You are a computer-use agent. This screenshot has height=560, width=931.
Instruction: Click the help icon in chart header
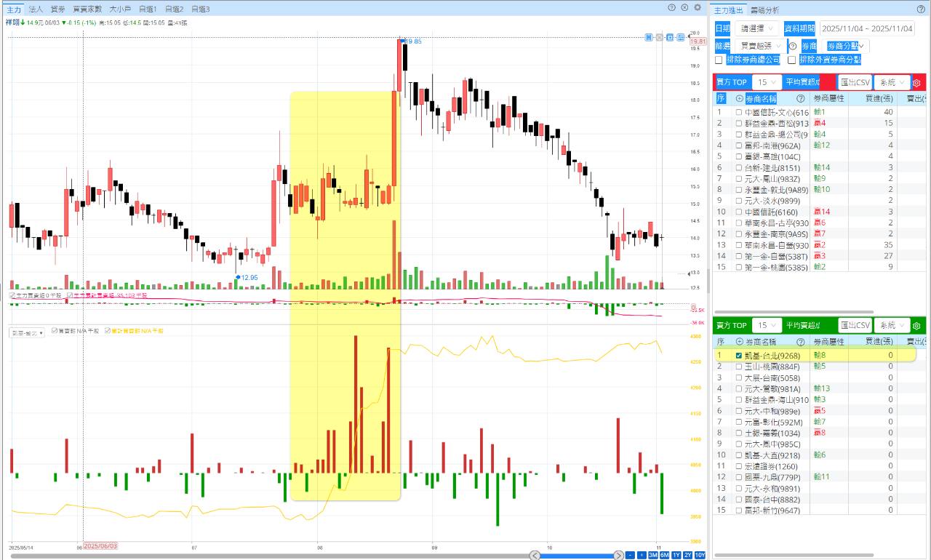[x=671, y=8]
